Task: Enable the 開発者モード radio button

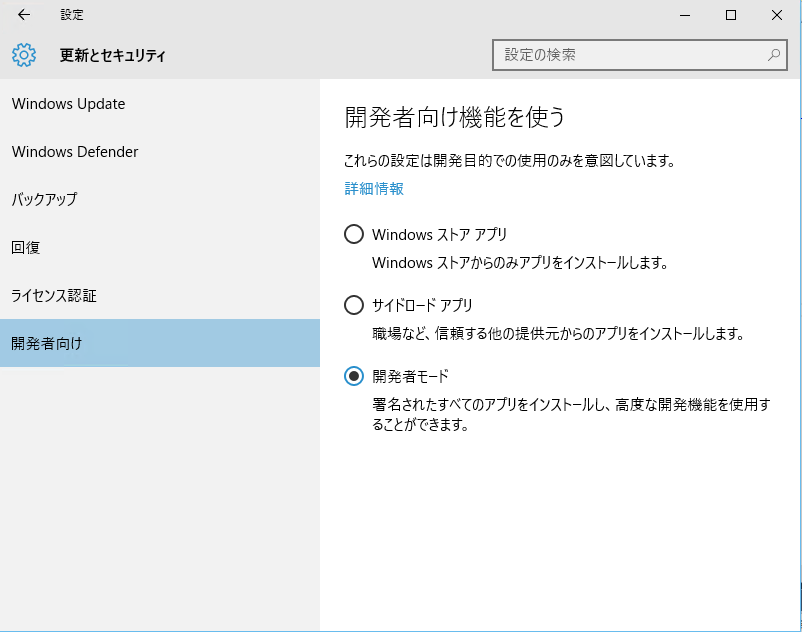Action: click(x=353, y=376)
